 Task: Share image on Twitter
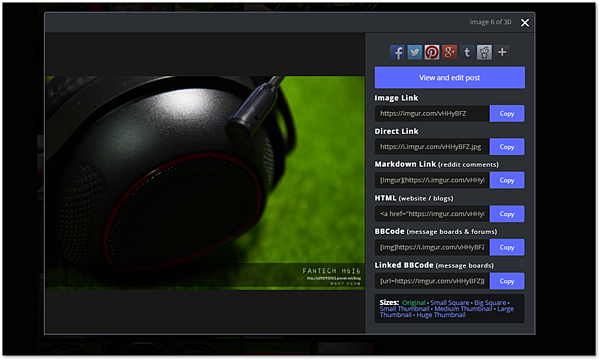[414, 52]
